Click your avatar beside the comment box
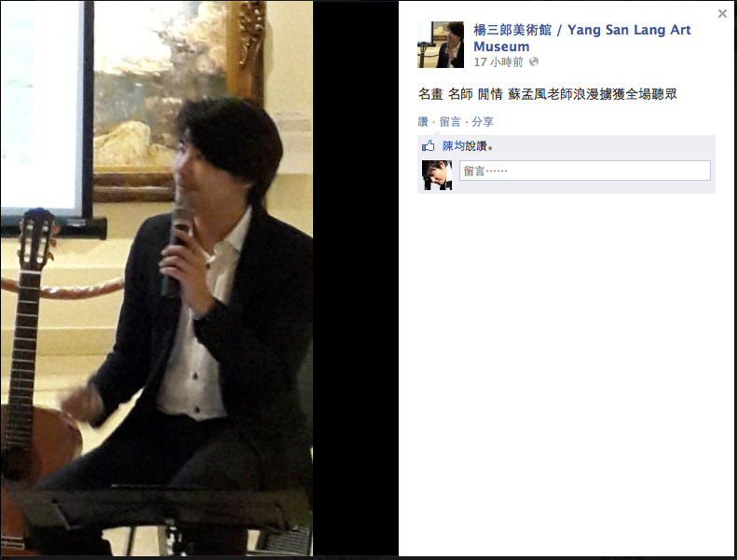Screen dimensions: 737x560 point(437,175)
